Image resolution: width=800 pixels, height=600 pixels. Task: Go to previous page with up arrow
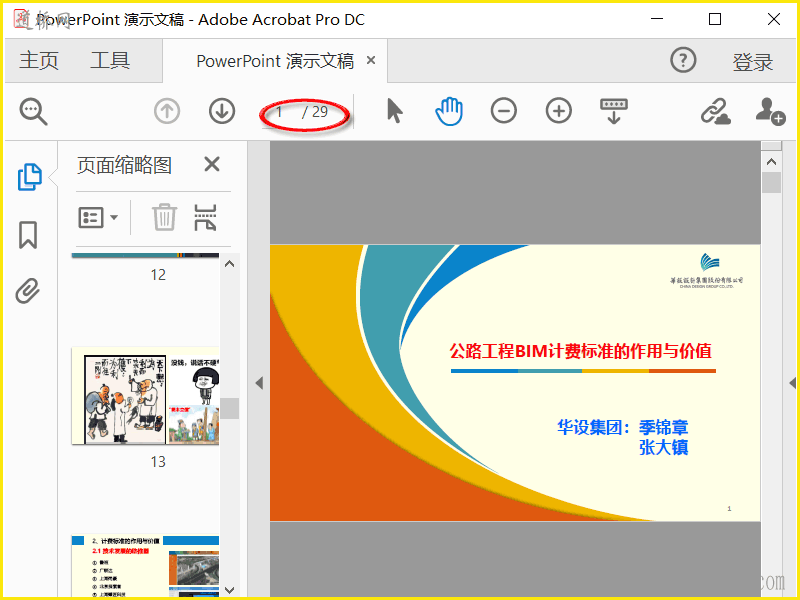click(167, 111)
